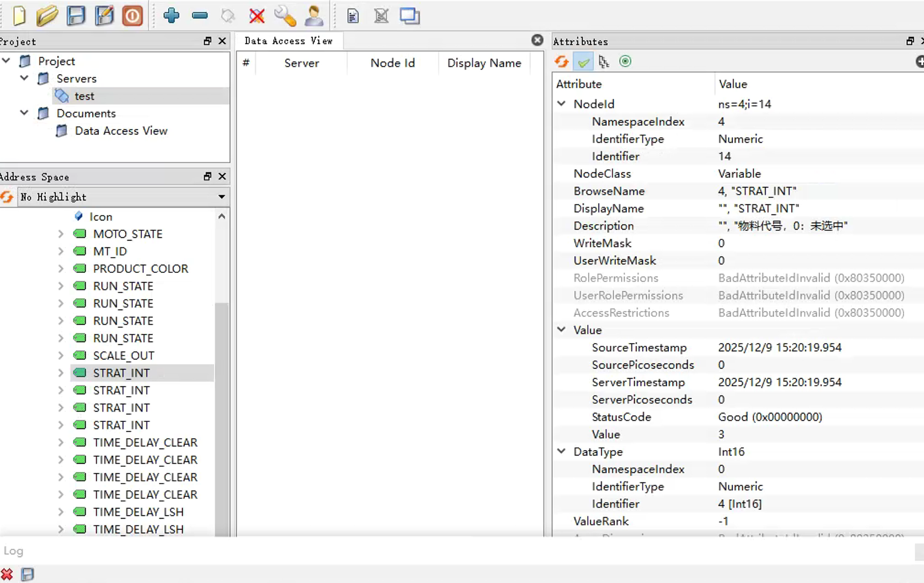This screenshot has height=583, width=924.
Task: Collapse the Servers folder in Project tree
Action: pyautogui.click(x=24, y=78)
